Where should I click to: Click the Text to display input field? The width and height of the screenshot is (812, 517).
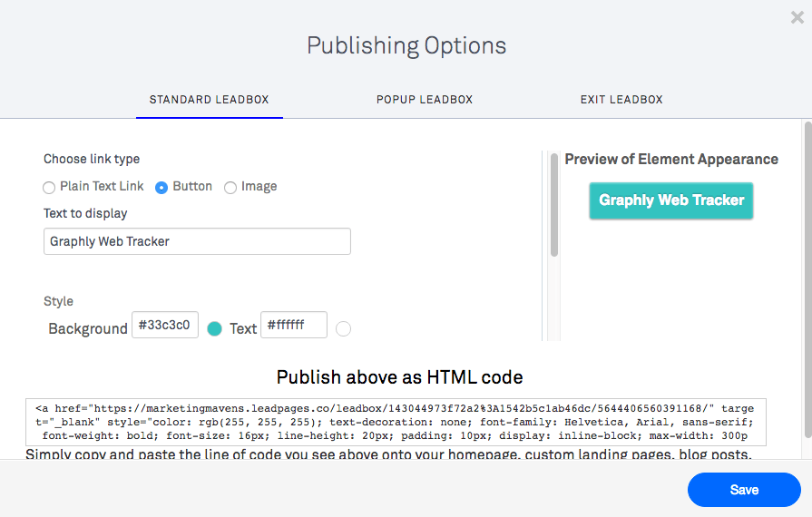[x=197, y=241]
